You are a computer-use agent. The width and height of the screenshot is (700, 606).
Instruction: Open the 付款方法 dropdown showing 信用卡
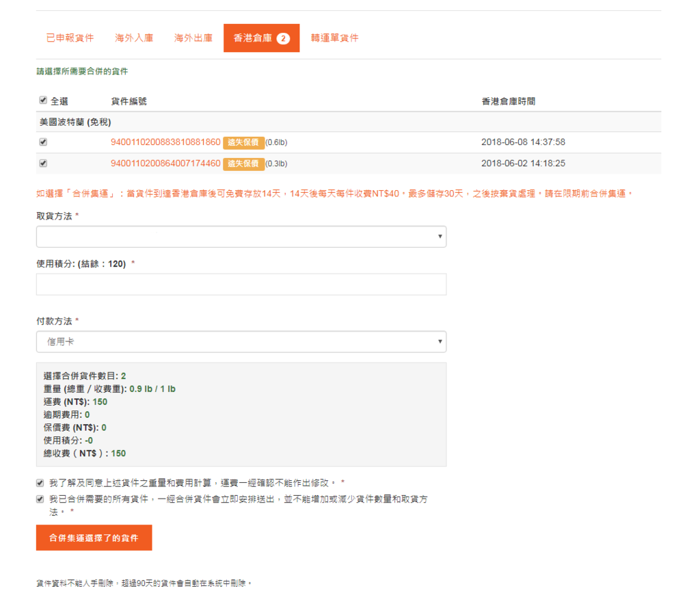[x=241, y=342]
